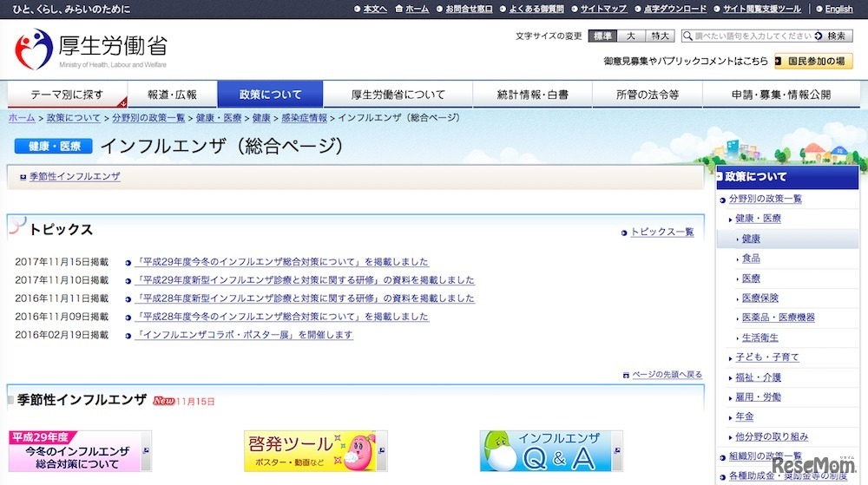Switch to the English site

838,9
